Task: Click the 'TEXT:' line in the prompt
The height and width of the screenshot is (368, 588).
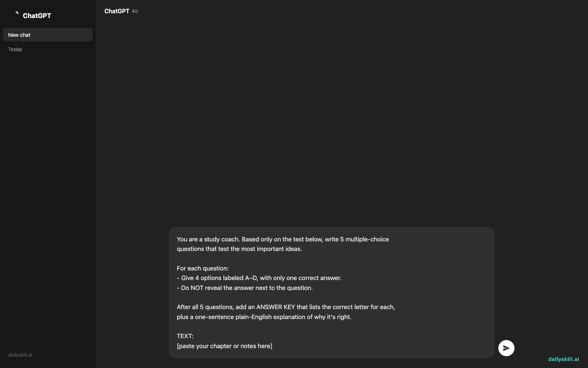Action: coord(185,336)
